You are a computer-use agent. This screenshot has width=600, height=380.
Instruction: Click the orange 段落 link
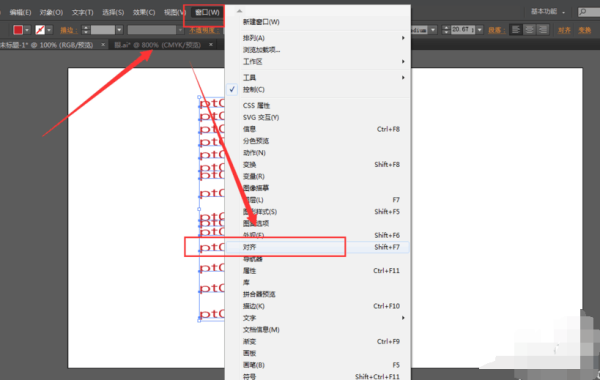point(497,30)
